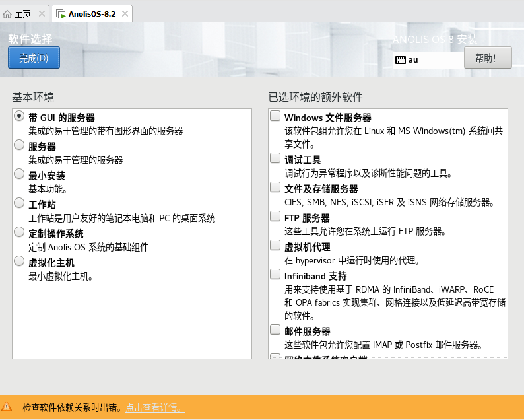Click the keyboard layout icon
524x420 pixels.
tap(400, 60)
